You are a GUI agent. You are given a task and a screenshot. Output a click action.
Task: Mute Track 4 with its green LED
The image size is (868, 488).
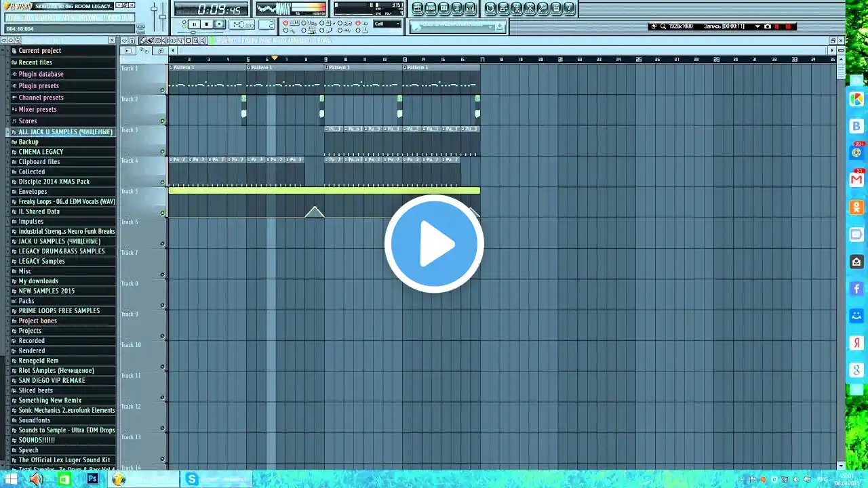[163, 182]
